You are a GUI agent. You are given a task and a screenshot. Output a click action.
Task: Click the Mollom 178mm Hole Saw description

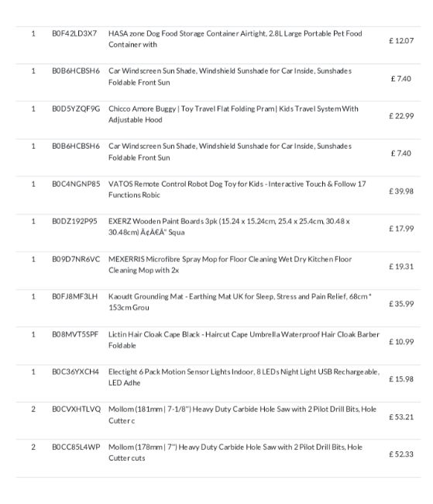[235, 452]
